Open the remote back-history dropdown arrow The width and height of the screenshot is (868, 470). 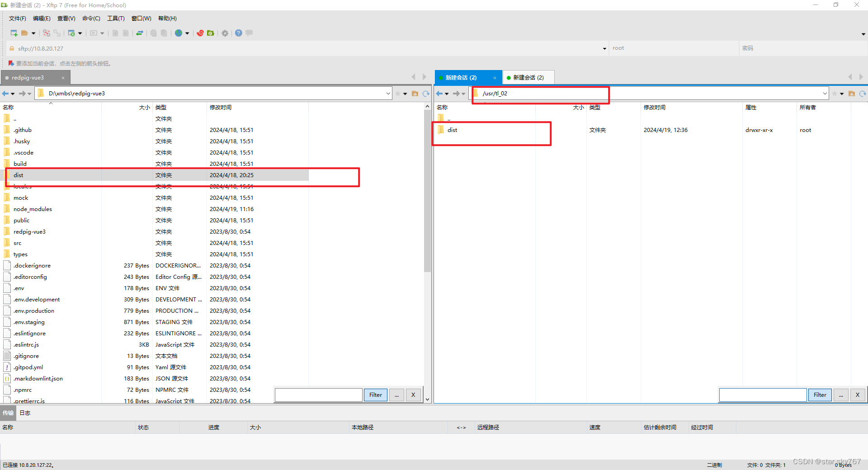(x=447, y=94)
